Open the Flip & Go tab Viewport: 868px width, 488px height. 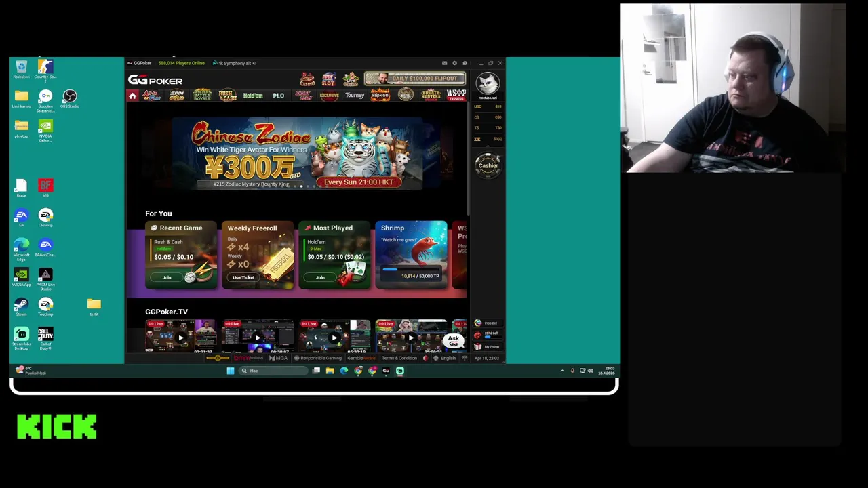point(380,95)
